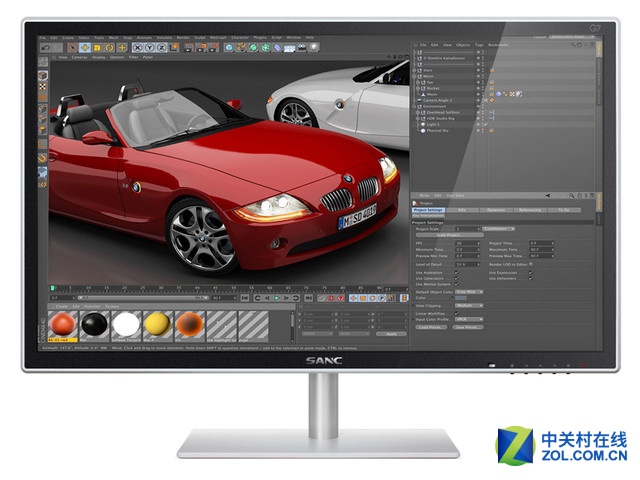
Task: Toggle the Linear Workflow checkbox
Action: tap(458, 313)
